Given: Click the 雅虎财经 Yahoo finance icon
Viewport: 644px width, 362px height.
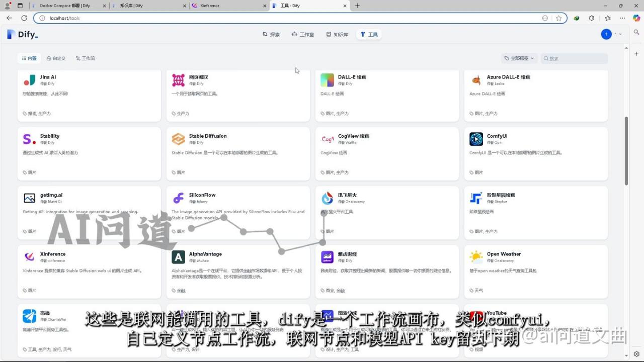Looking at the screenshot, I should tap(327, 257).
